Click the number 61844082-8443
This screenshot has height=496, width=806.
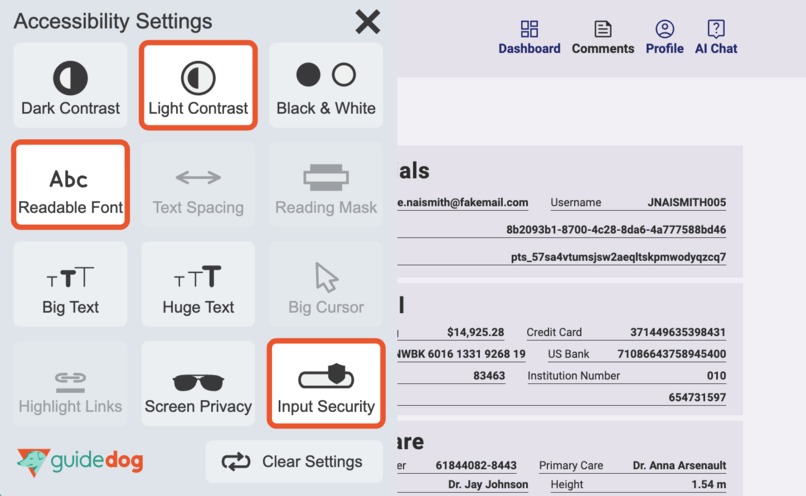tap(476, 465)
